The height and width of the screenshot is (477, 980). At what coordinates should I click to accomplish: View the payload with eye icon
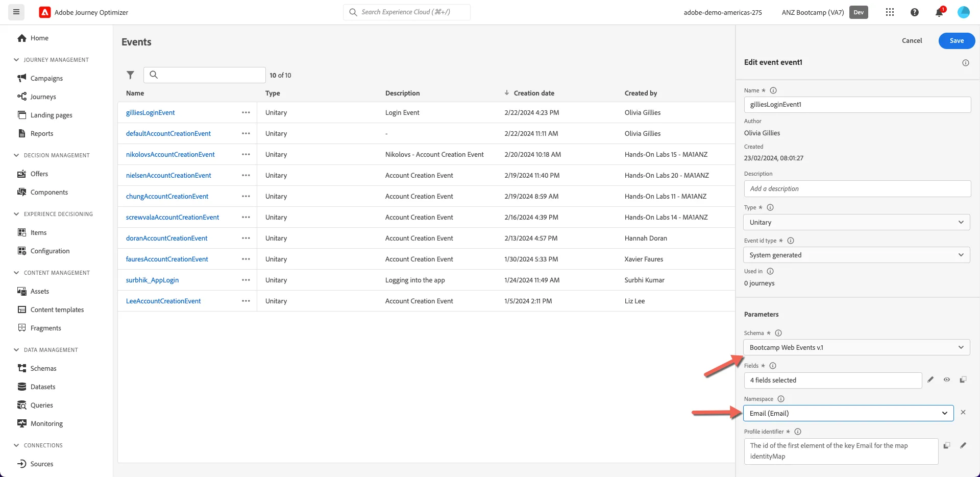click(947, 379)
